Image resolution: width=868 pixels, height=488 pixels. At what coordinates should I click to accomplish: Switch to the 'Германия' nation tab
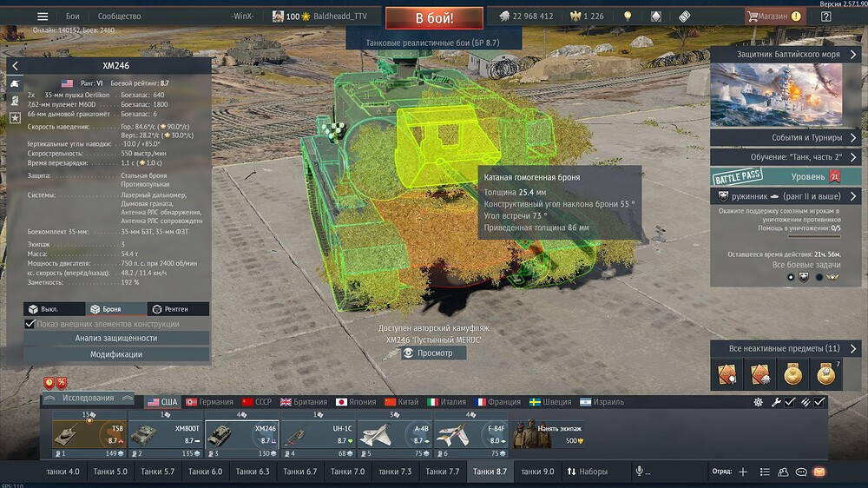click(210, 402)
